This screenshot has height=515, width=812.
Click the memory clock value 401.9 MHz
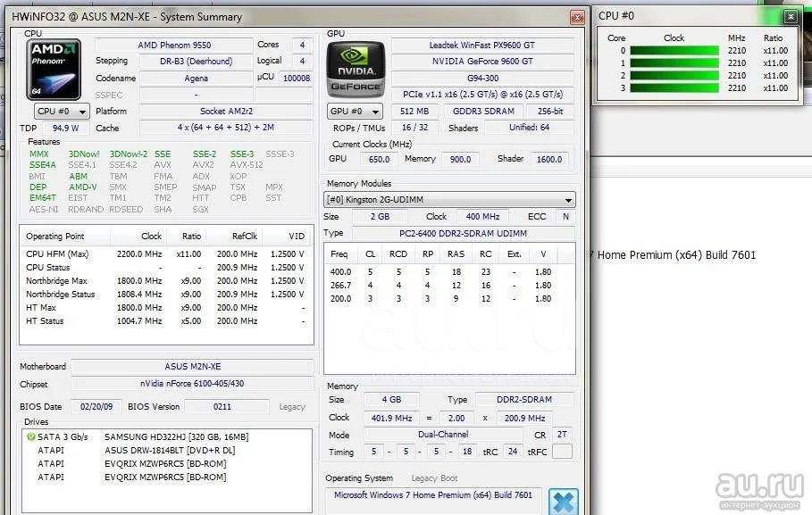pos(391,419)
